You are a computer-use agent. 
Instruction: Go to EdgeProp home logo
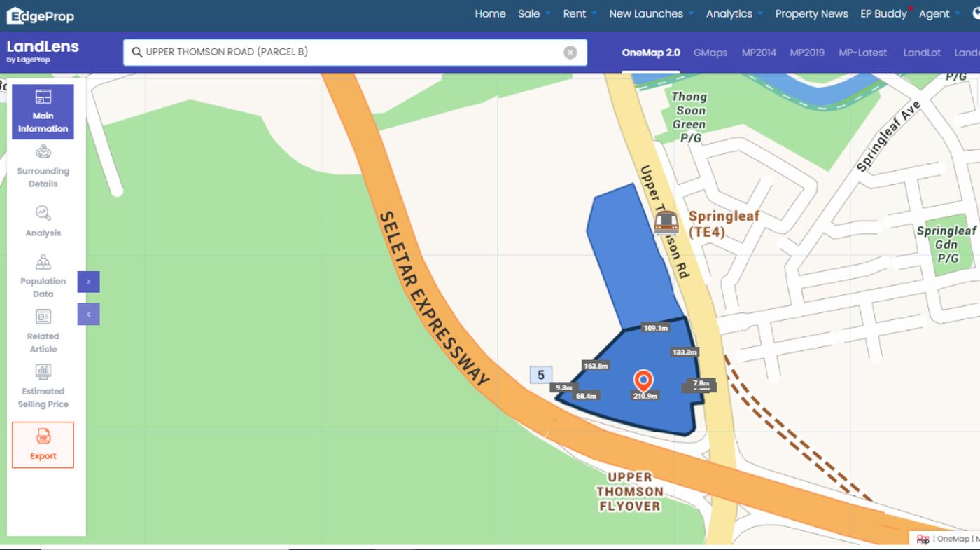tap(40, 15)
